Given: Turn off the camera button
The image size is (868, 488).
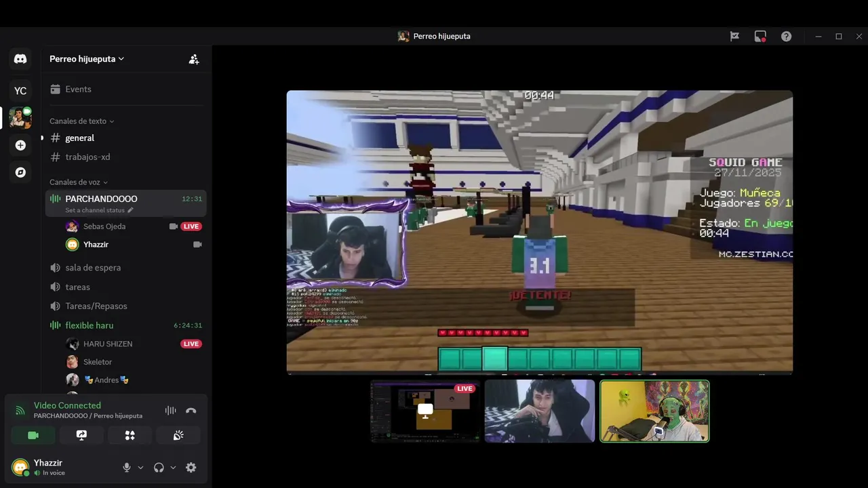Looking at the screenshot, I should (33, 435).
